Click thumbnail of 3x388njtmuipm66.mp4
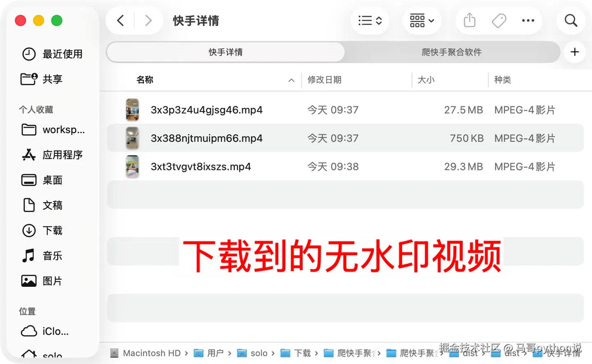 click(x=132, y=138)
